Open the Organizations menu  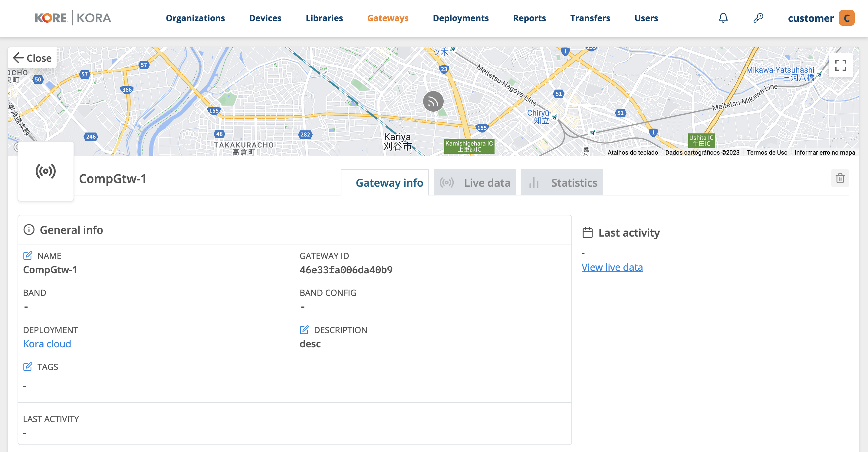[x=195, y=18]
